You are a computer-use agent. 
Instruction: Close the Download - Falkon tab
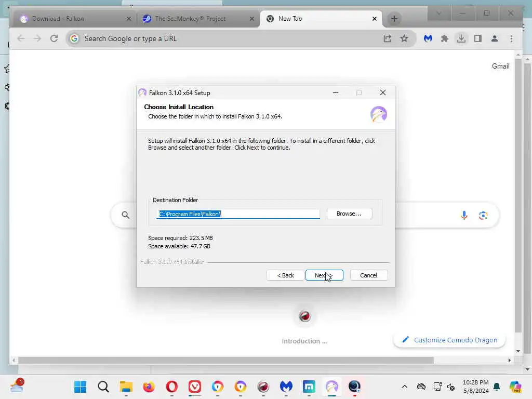coord(129,19)
